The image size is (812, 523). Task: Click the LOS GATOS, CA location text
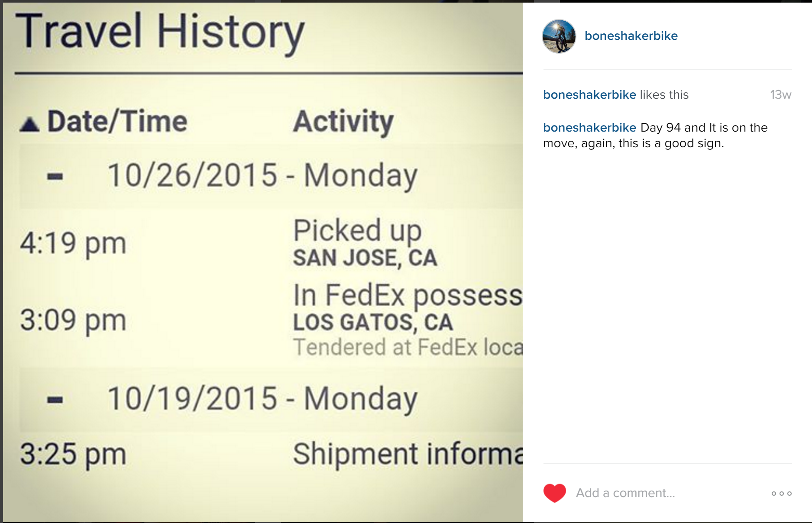tap(373, 323)
